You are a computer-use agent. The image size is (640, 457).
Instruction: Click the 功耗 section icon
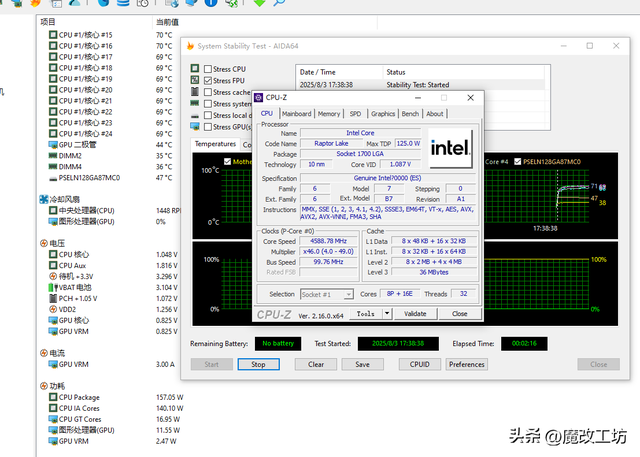[x=44, y=386]
